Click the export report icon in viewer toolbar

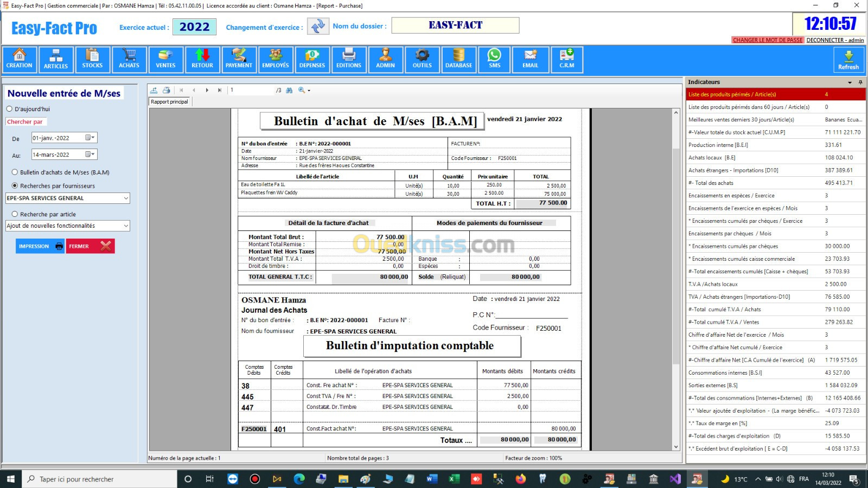(154, 91)
